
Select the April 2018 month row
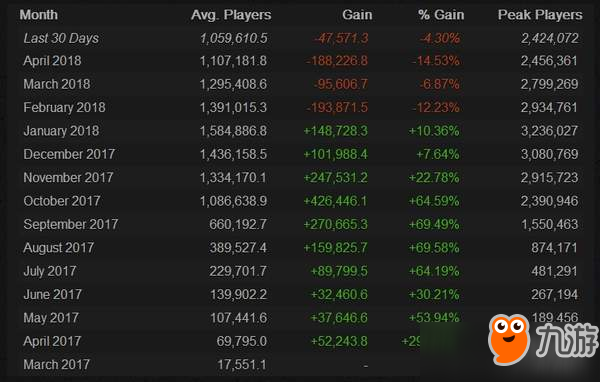point(300,61)
